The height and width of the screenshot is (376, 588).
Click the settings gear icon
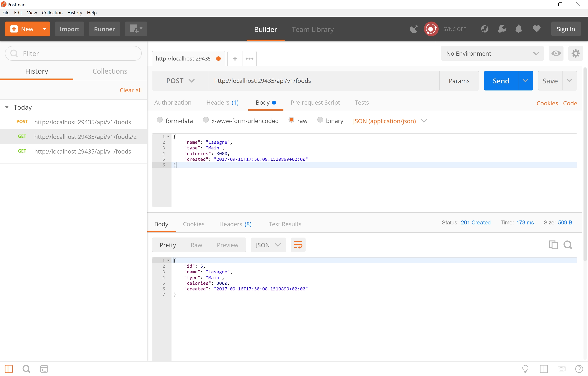[x=576, y=53]
